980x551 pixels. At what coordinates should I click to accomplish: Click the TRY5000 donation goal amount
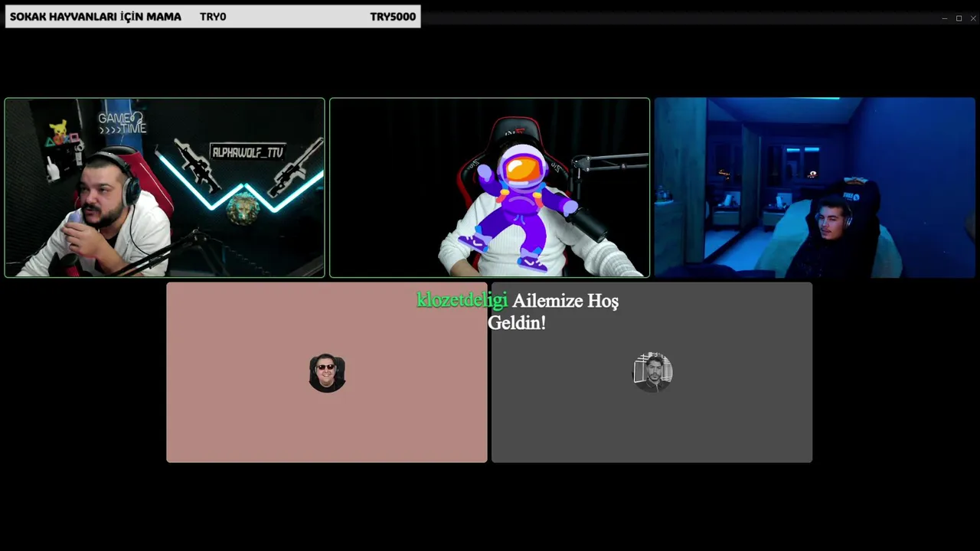coord(393,17)
